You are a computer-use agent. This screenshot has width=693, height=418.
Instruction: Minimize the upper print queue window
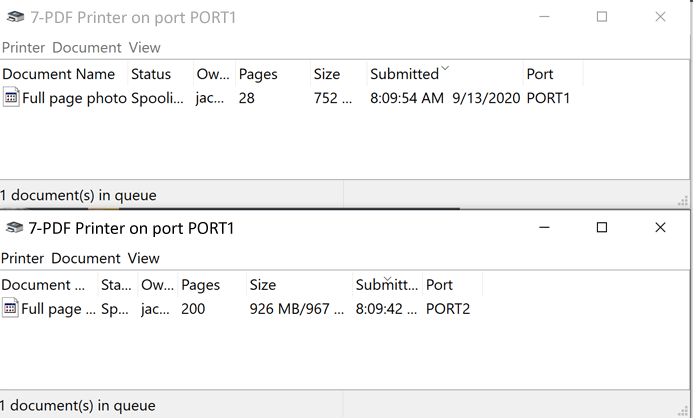click(x=543, y=17)
